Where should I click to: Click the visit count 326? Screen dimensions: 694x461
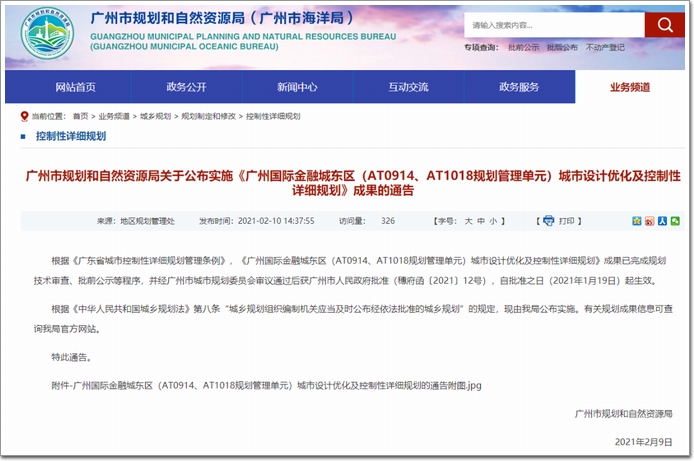pyautogui.click(x=388, y=221)
